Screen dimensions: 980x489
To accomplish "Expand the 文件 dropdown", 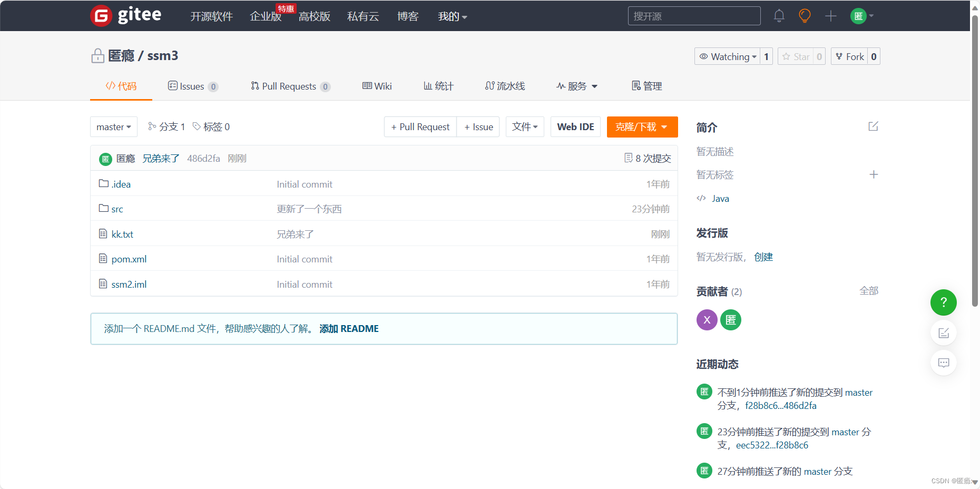I will coord(524,126).
